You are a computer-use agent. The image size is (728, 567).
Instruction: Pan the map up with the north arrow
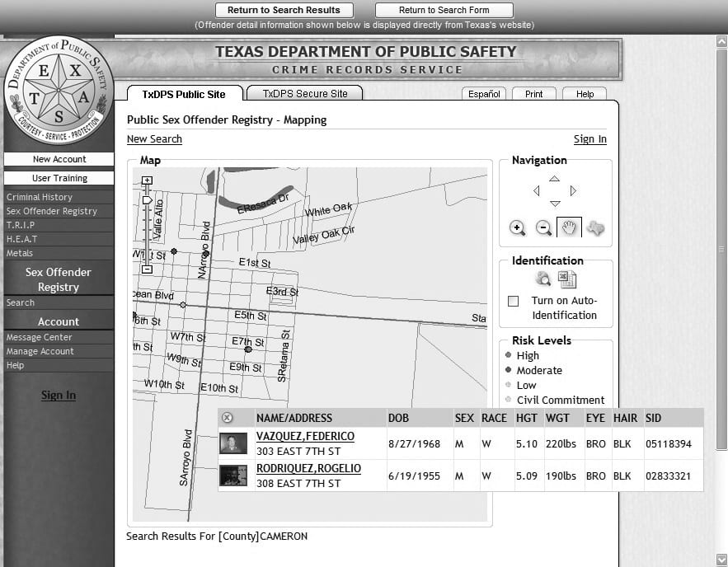tap(554, 179)
